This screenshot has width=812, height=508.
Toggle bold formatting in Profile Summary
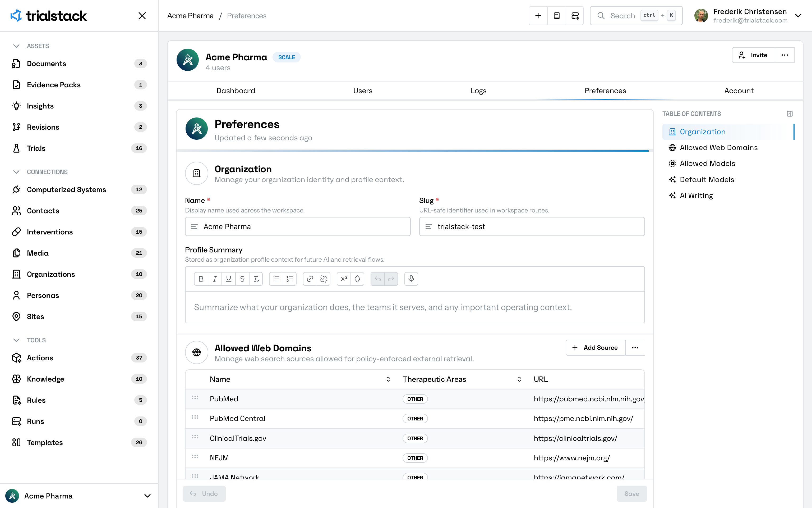[201, 279]
